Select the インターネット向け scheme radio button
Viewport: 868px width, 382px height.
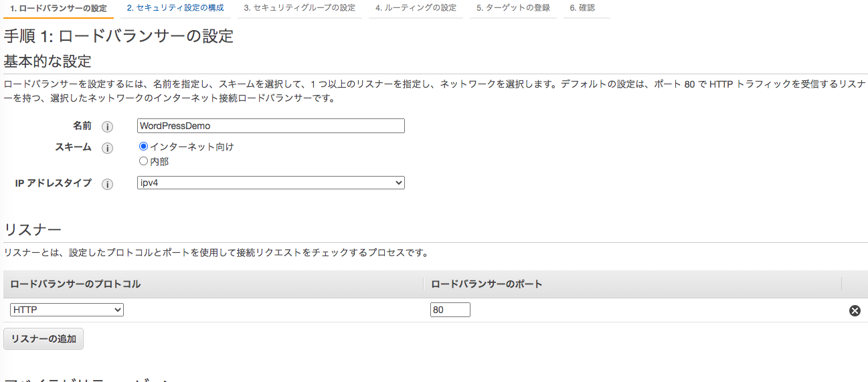(x=143, y=146)
